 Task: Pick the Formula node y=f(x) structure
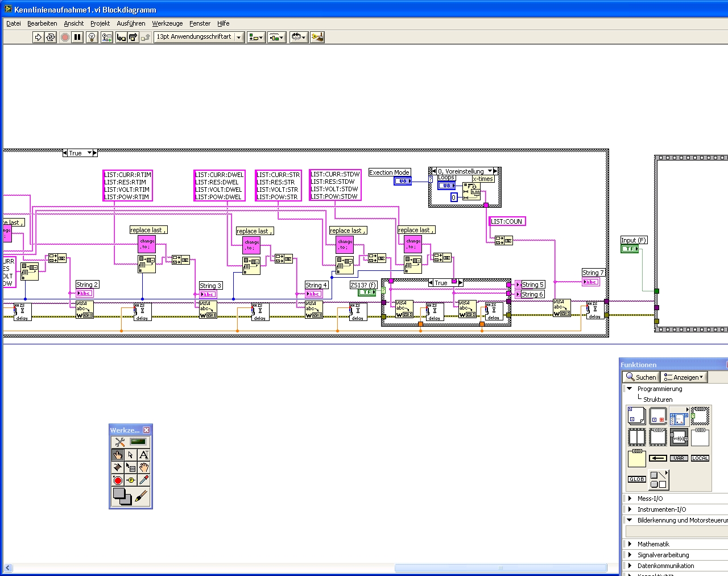pos(679,437)
